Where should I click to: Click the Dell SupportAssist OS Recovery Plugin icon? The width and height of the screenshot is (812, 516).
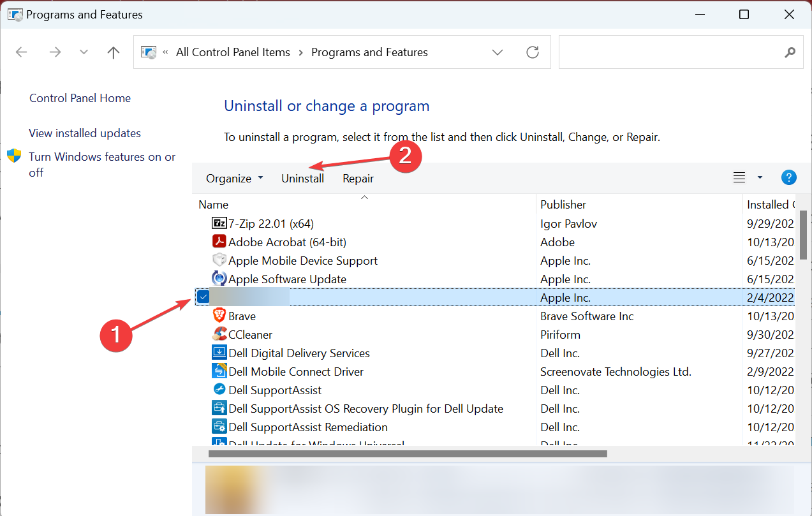pyautogui.click(x=219, y=408)
